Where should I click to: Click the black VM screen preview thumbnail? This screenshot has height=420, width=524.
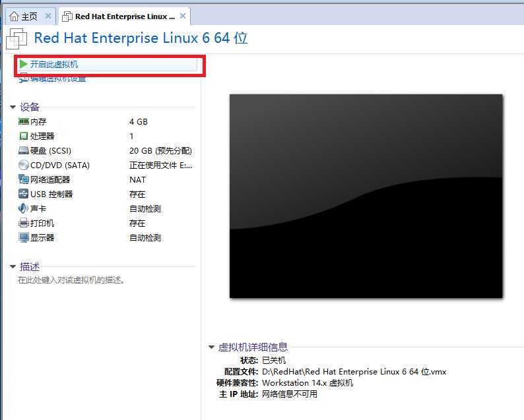click(x=366, y=196)
